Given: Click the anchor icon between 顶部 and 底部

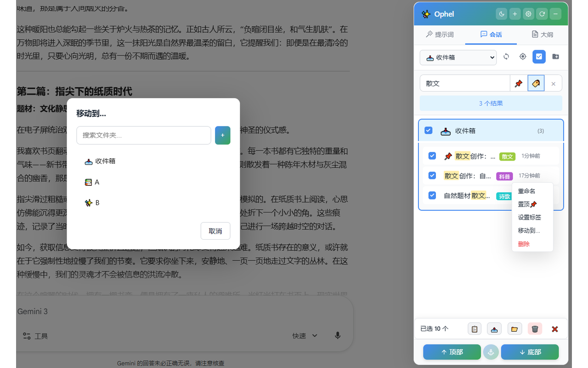Looking at the screenshot, I should [491, 352].
